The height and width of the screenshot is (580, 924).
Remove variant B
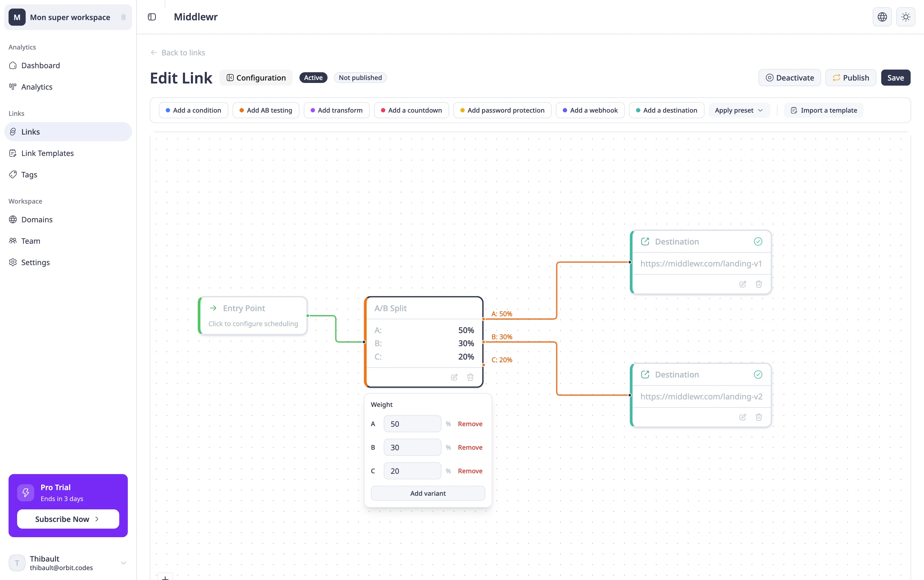470,447
